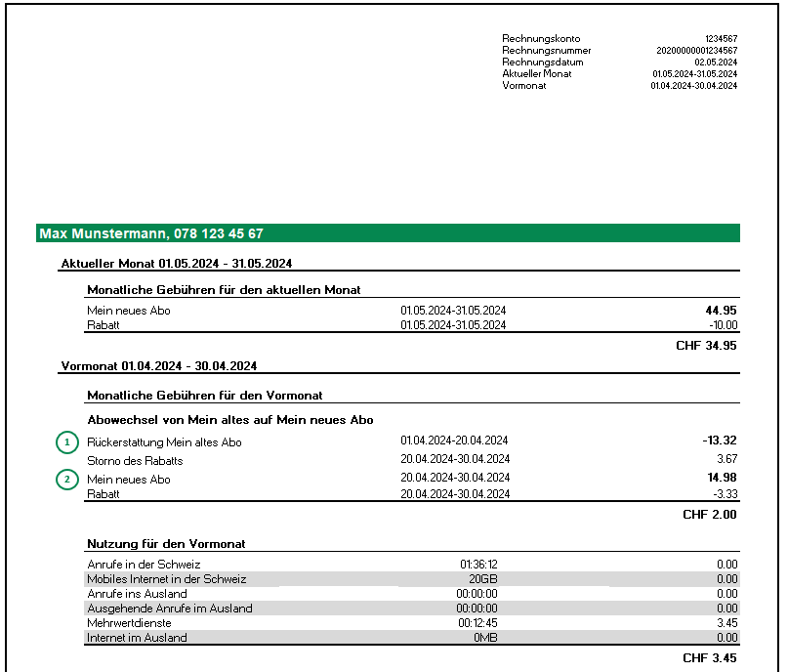
Task: Click the circled number 2 marker
Action: (x=66, y=480)
